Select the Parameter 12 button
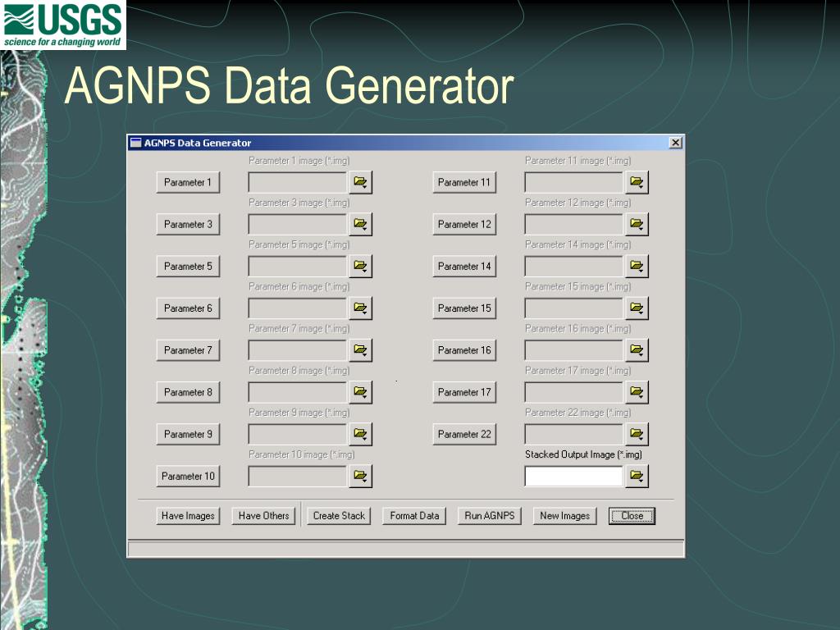The image size is (840, 630). 464,224
